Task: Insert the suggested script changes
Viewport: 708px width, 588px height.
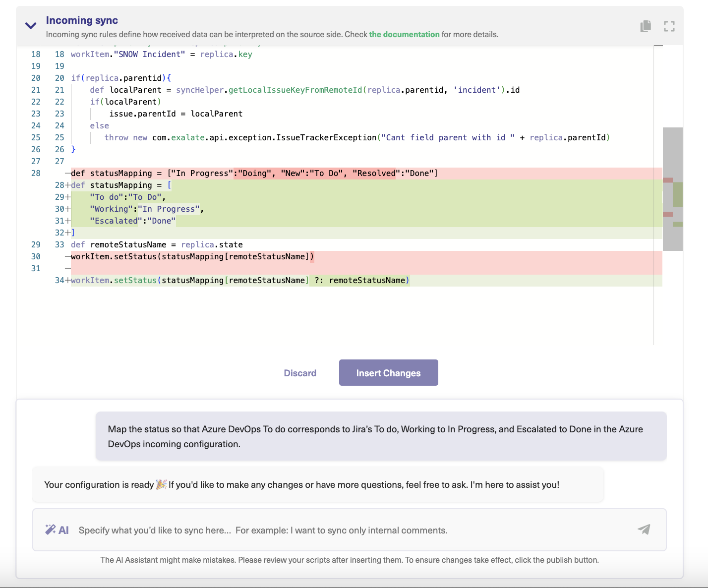Action: (388, 372)
